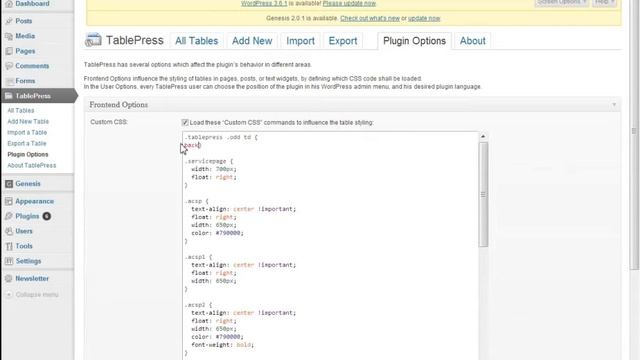Viewport: 640px width, 360px height.
Task: Click the Users icon in sidebar
Action: pyautogui.click(x=9, y=231)
